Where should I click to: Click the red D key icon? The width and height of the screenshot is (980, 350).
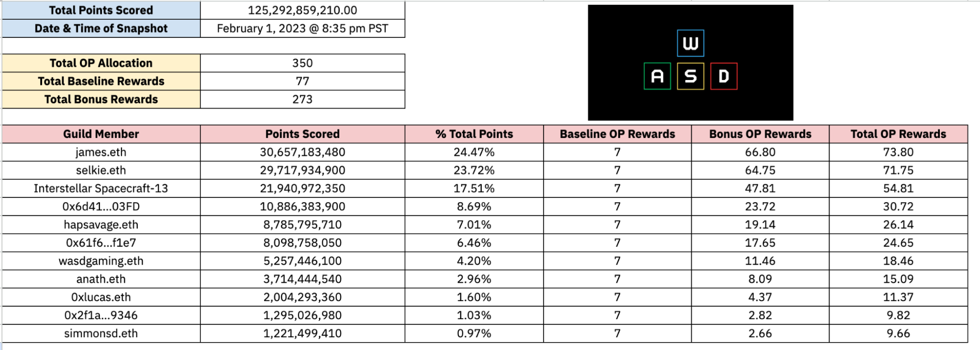pyautogui.click(x=724, y=76)
